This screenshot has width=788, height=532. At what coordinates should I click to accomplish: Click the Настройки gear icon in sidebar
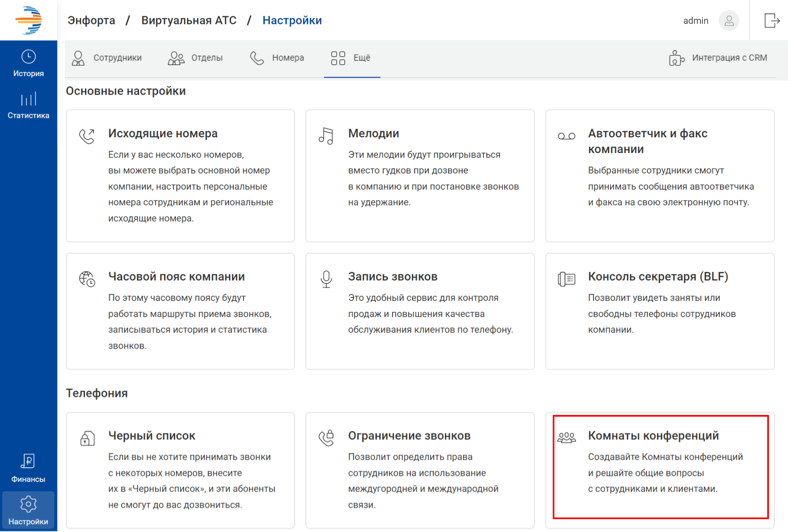pyautogui.click(x=28, y=504)
